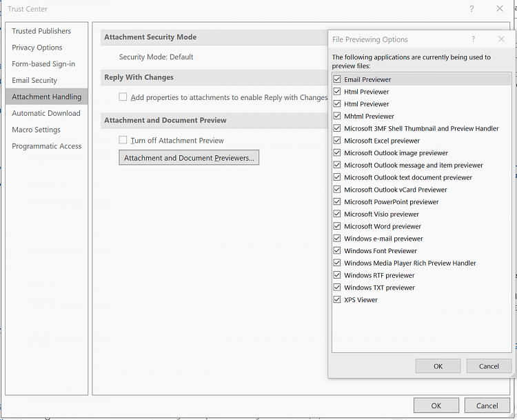The width and height of the screenshot is (517, 420).
Task: Close the Trust Center window
Action: 500,9
